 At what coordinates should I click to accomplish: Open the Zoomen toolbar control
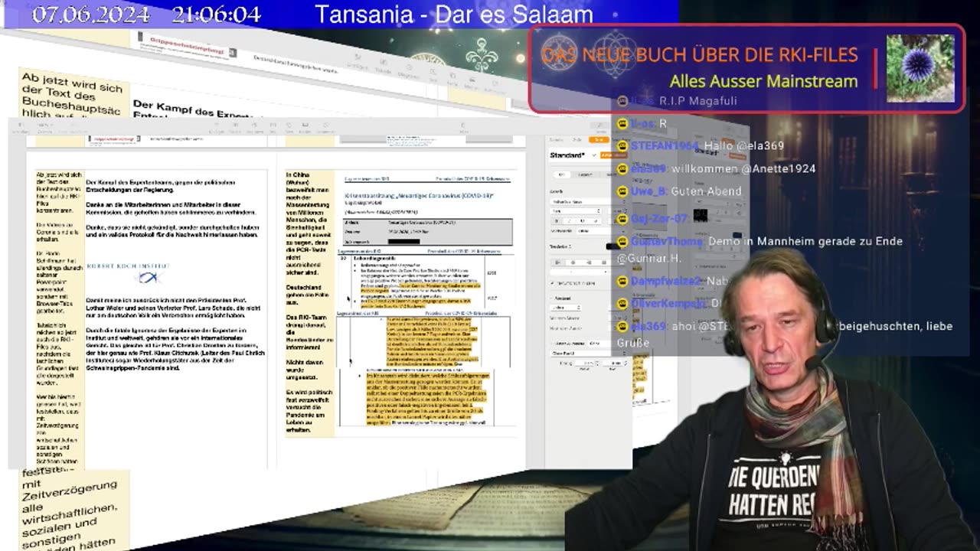pyautogui.click(x=45, y=128)
